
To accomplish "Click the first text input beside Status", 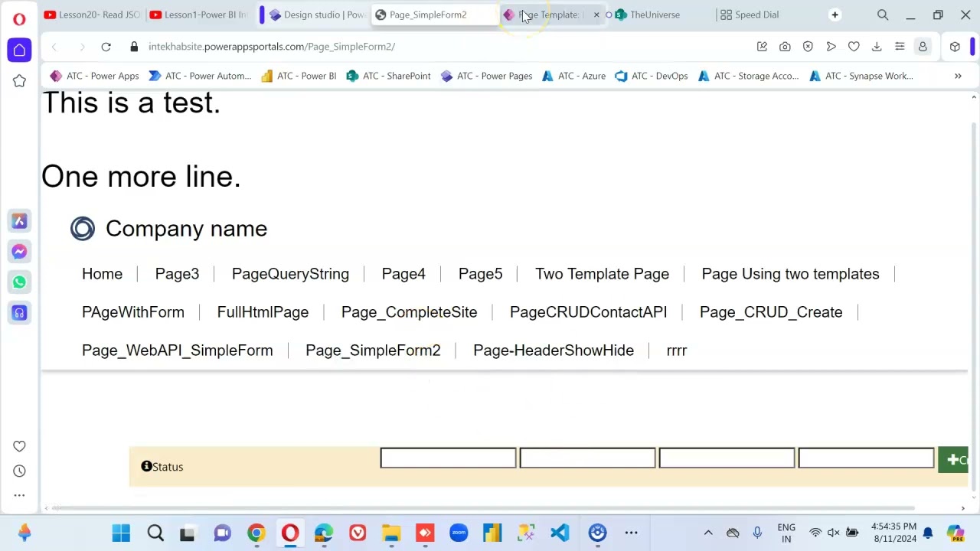I will 448,458.
